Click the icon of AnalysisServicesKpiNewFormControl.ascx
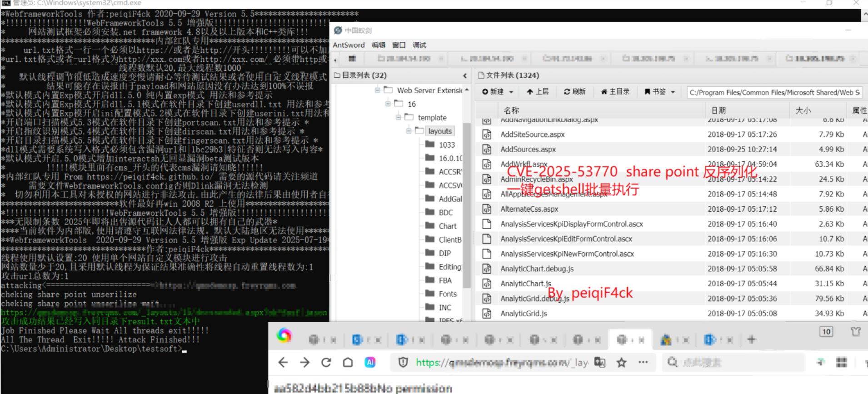This screenshot has height=394, width=868. pyautogui.click(x=487, y=254)
